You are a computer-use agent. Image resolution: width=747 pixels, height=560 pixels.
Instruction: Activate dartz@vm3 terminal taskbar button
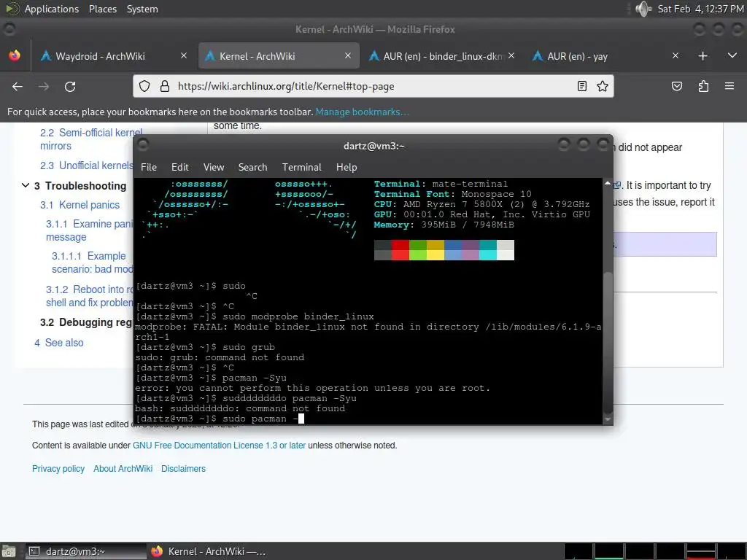point(86,551)
